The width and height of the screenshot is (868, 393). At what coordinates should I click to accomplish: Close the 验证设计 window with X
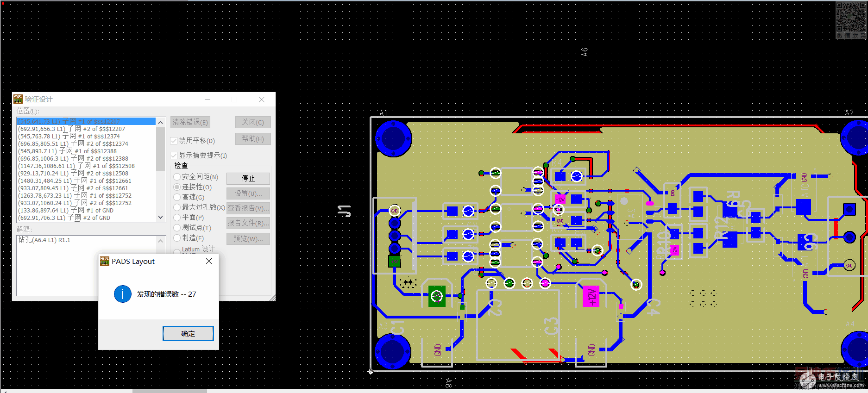(262, 100)
